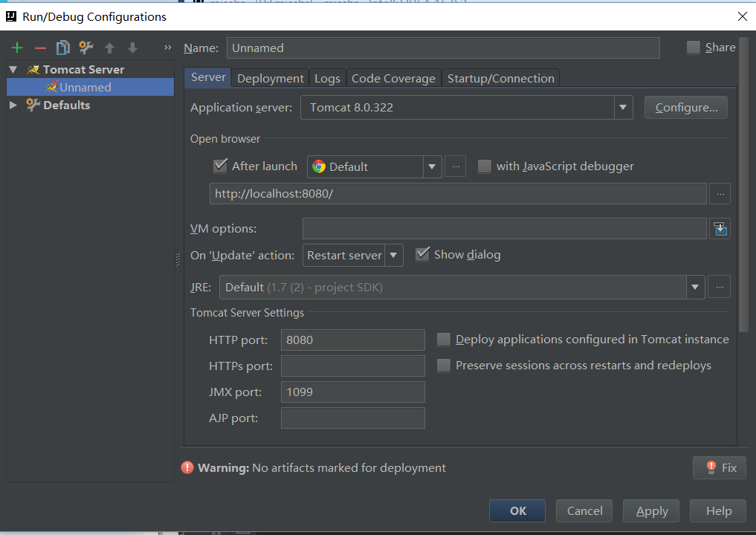Switch to the Logs tab
This screenshot has height=535, width=756.
tap(327, 79)
